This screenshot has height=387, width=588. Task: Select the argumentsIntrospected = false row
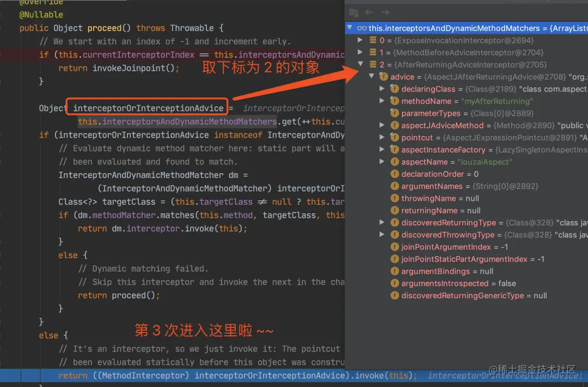(467, 283)
